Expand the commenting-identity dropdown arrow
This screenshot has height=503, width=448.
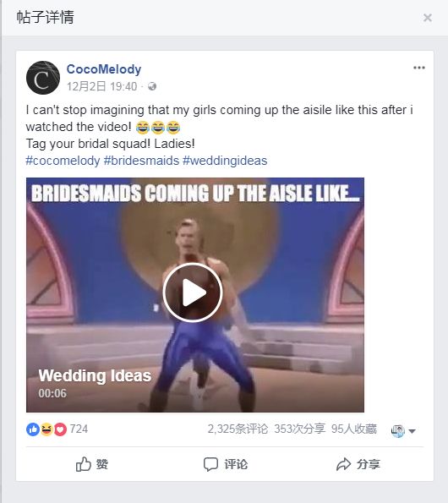click(x=412, y=431)
